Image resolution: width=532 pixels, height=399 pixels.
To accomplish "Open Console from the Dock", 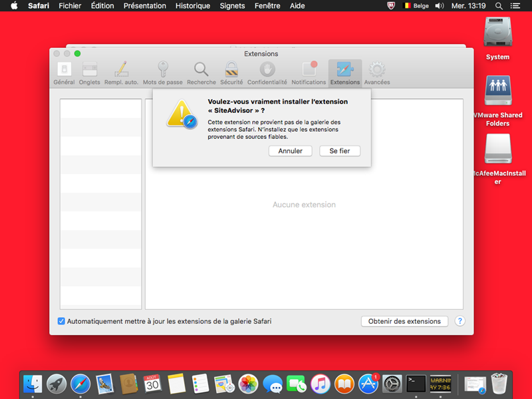I will pos(440,384).
